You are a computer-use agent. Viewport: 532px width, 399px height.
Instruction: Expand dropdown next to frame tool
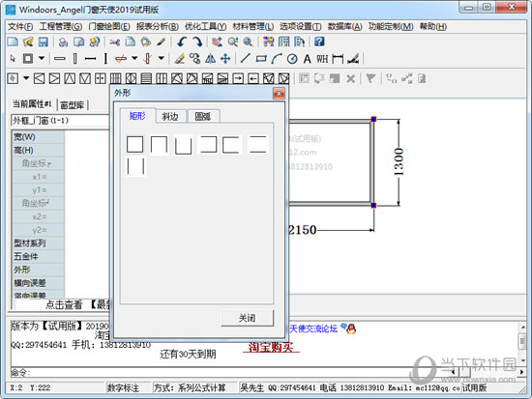(x=42, y=58)
